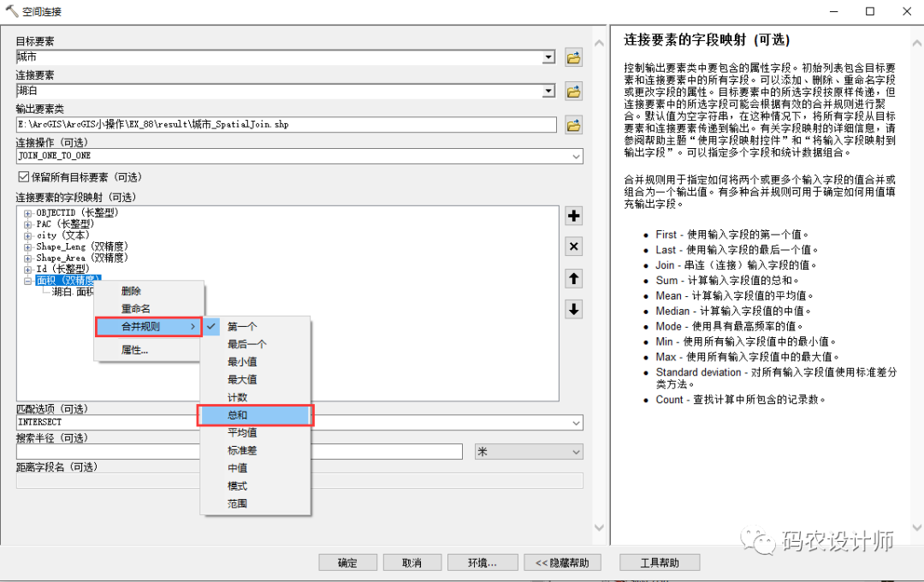Click the X icon to delete field
The width and height of the screenshot is (924, 582).
[x=574, y=246]
